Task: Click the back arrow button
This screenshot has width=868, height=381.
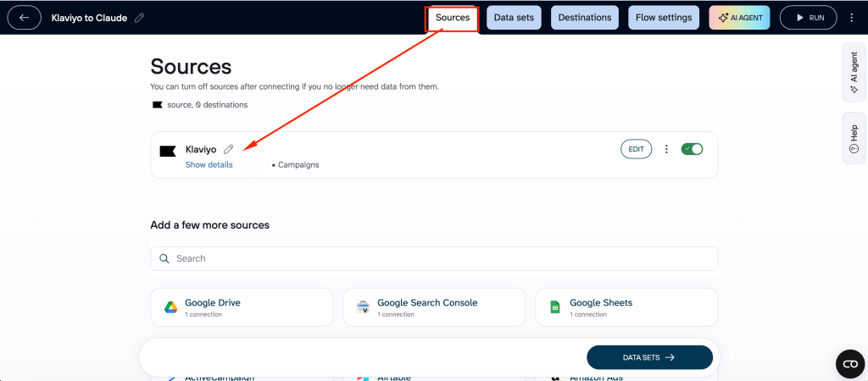Action: (x=25, y=18)
